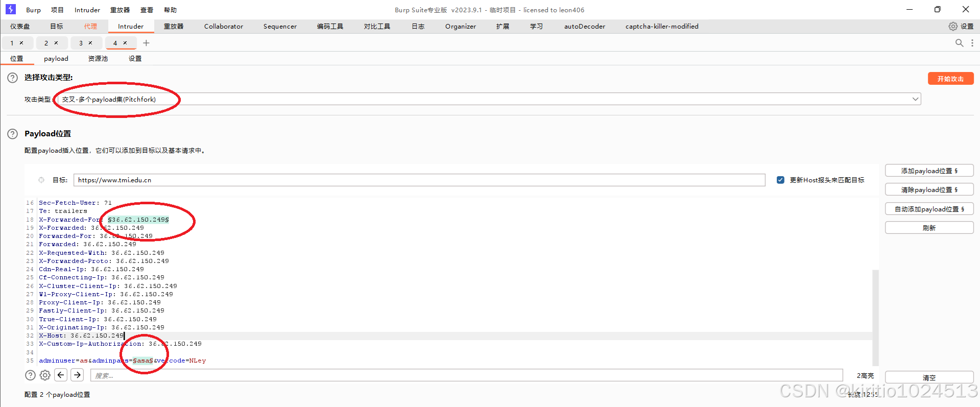Viewport: 980px width, 407px height.
Task: Open the attack type dropdown
Action: (x=489, y=99)
